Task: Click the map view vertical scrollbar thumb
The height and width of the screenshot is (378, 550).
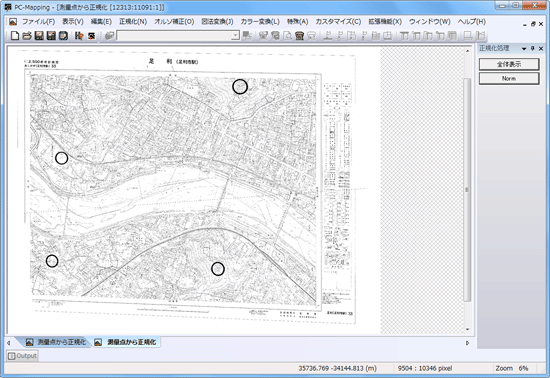Action: (x=467, y=190)
